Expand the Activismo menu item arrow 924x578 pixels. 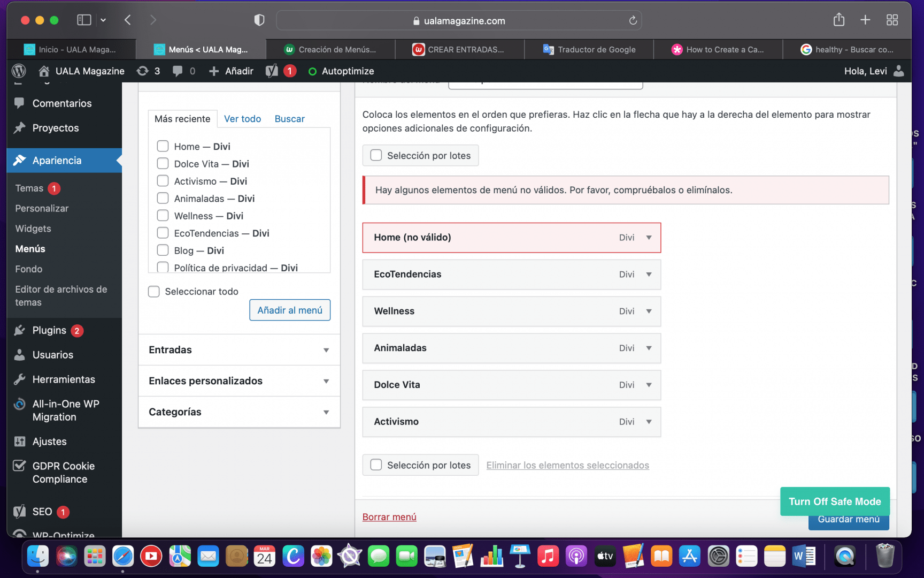pos(649,422)
